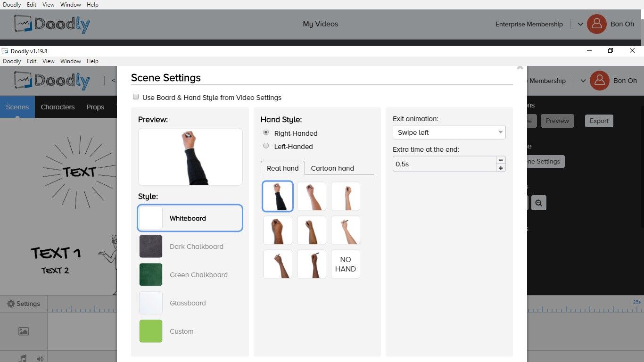The width and height of the screenshot is (644, 362).
Task: Select the NO HAND option
Action: (x=345, y=264)
